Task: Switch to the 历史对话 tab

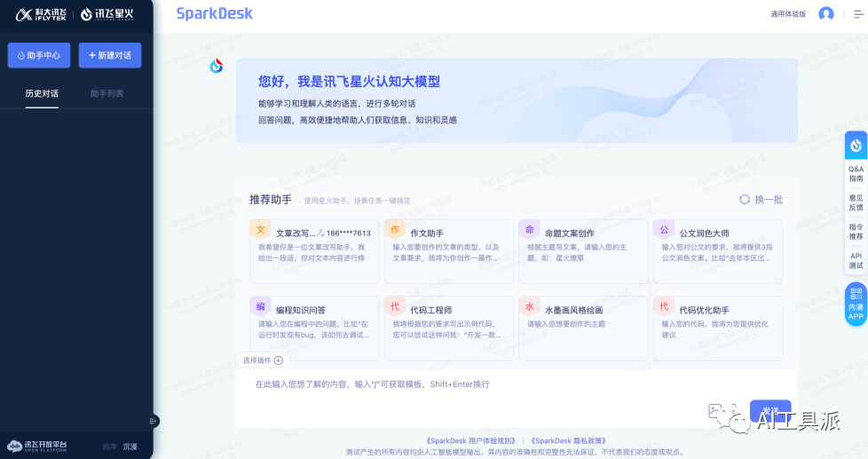Action: (x=42, y=93)
